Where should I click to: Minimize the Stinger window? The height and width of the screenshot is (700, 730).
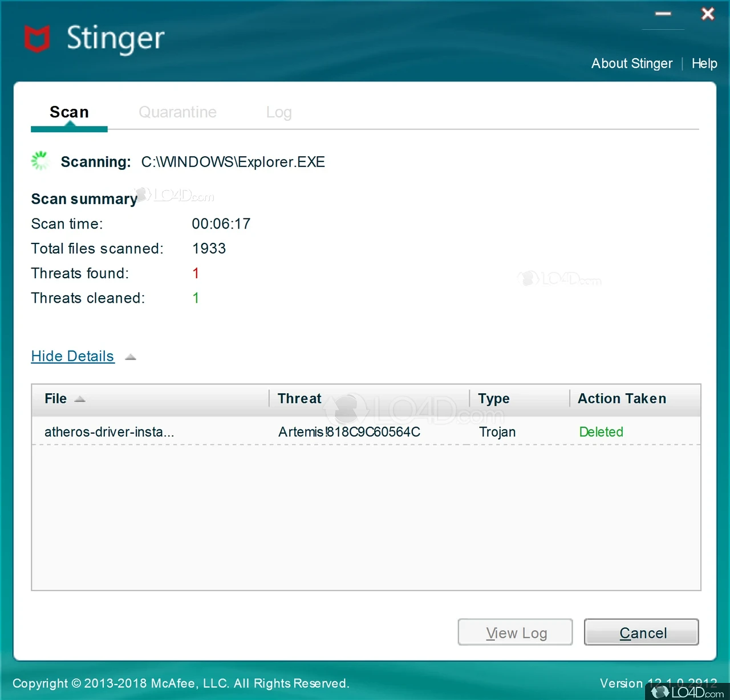[663, 14]
